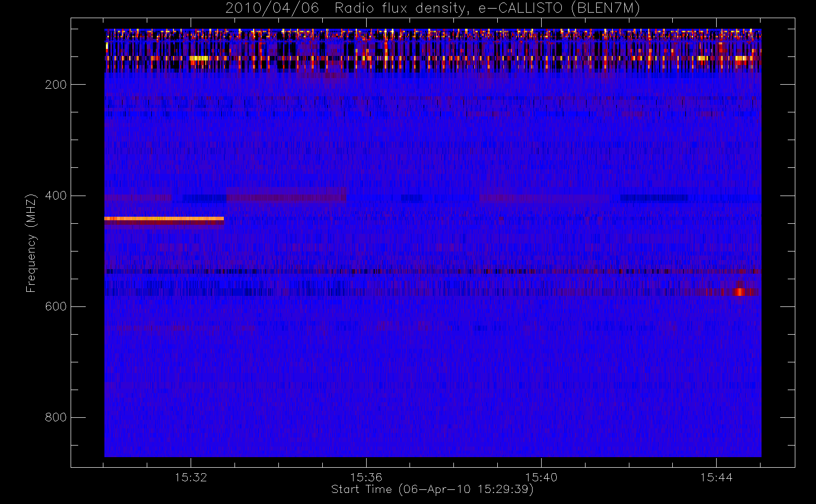The width and height of the screenshot is (816, 504).
Task: Click the 15:40 time axis label
Action: tap(541, 477)
